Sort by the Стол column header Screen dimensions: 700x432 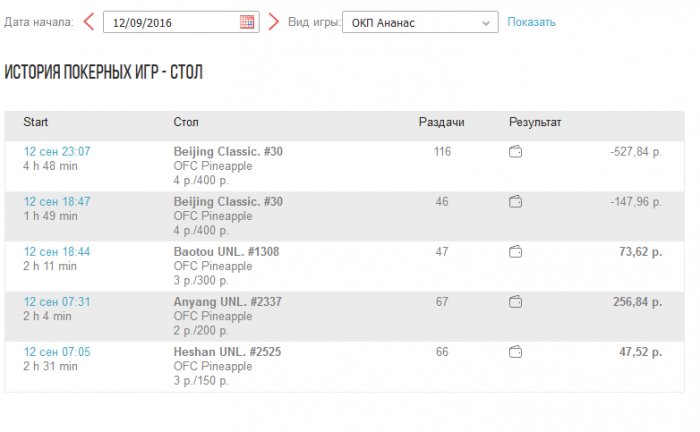[185, 122]
